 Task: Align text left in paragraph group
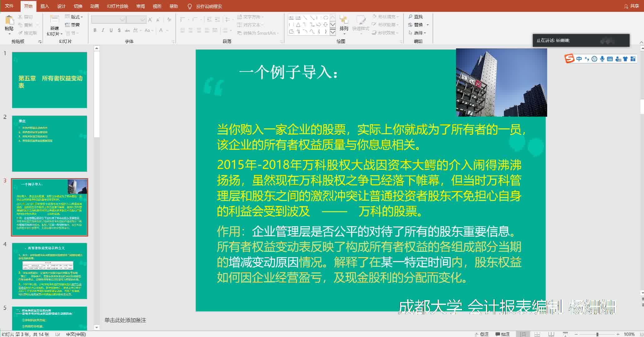tap(183, 30)
